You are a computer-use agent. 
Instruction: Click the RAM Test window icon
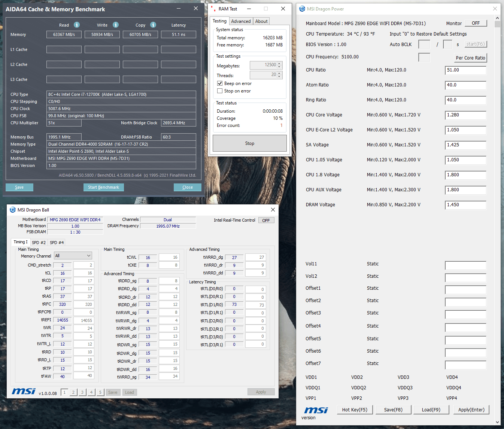click(213, 9)
